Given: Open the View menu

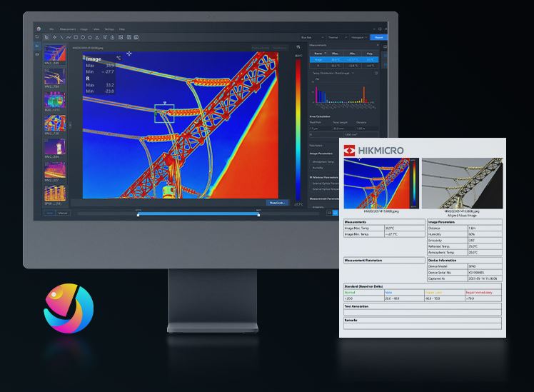Looking at the screenshot, I should coord(96,29).
